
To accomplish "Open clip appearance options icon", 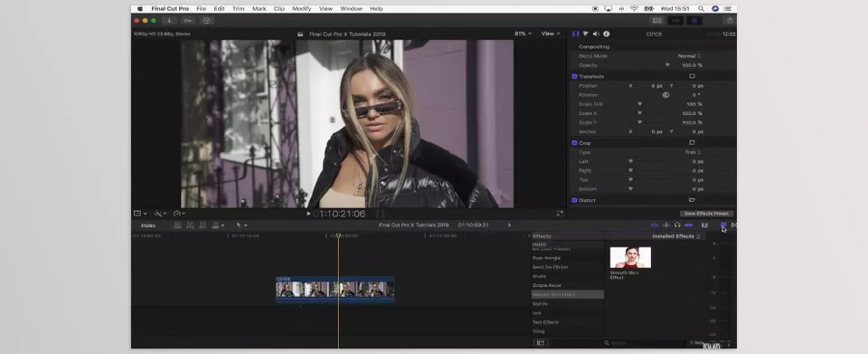I will (704, 225).
